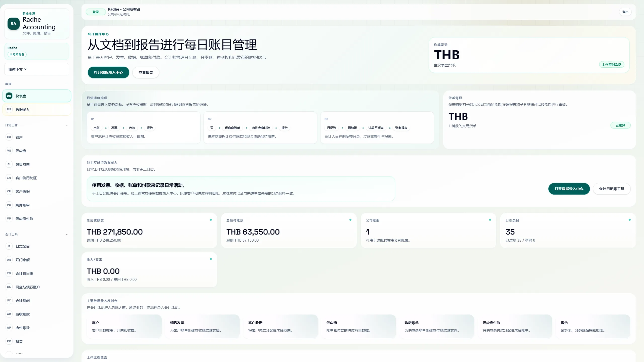Click the DE data entry icon badge

pyautogui.click(x=9, y=109)
